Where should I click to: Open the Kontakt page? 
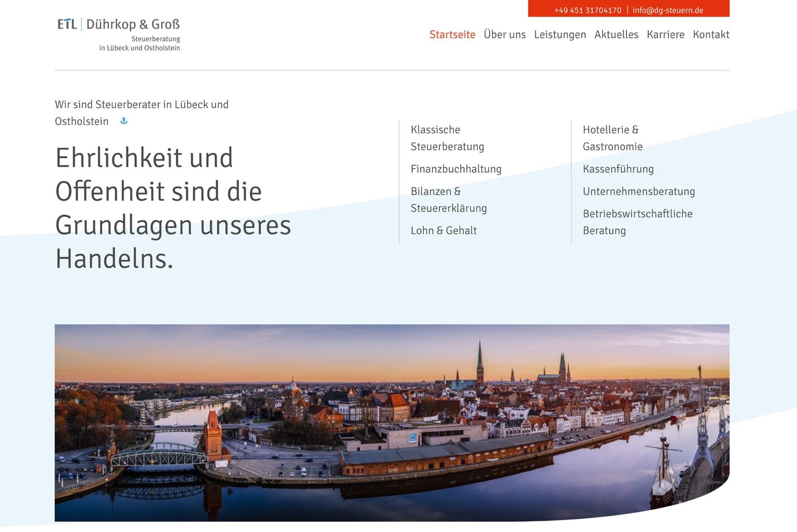coord(711,35)
